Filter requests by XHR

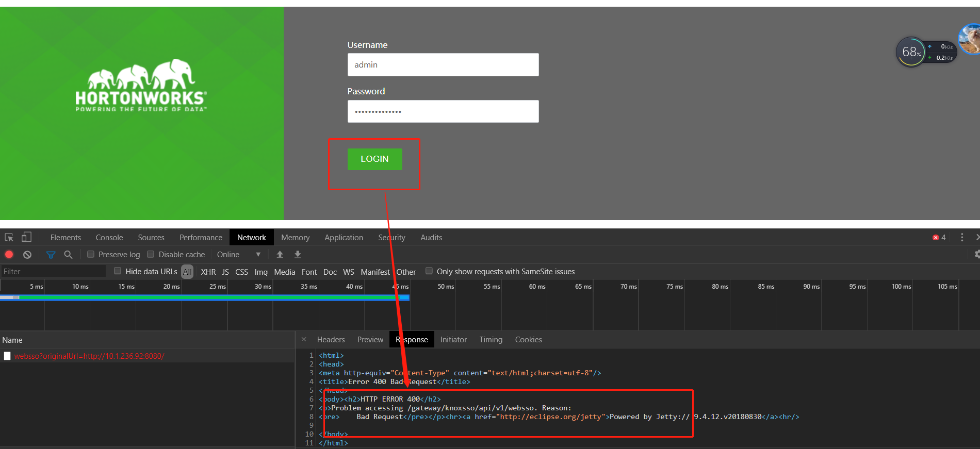(x=208, y=272)
